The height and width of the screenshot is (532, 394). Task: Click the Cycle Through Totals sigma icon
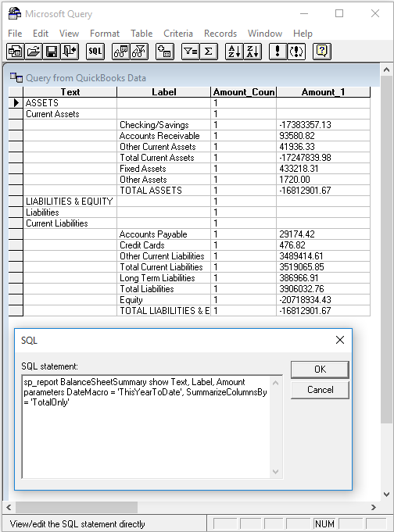pyautogui.click(x=209, y=52)
